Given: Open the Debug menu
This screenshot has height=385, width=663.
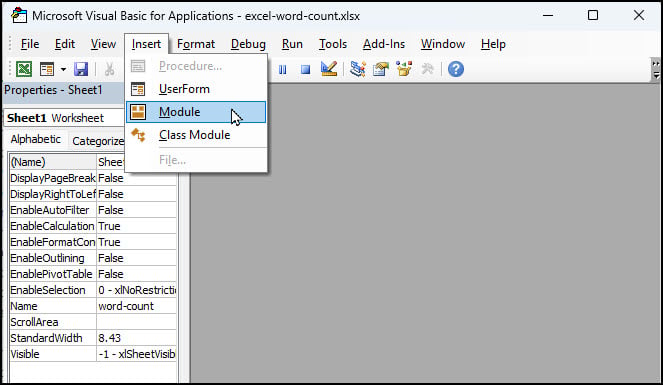Looking at the screenshot, I should pos(248,44).
